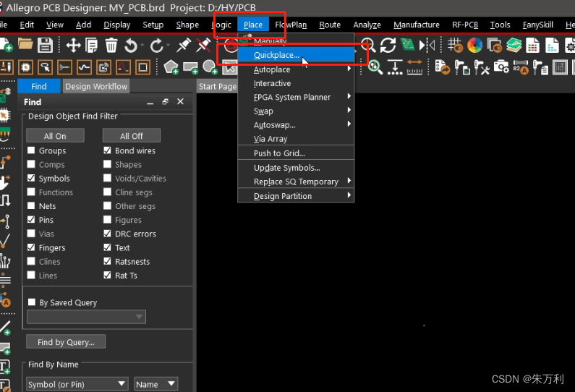Click the Unfix crossed pushpin icon
575x392 pixels.
(203, 46)
